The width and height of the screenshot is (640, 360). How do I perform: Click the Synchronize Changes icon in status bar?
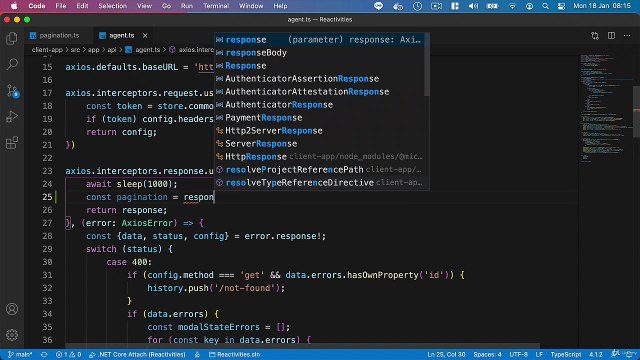coord(44,355)
